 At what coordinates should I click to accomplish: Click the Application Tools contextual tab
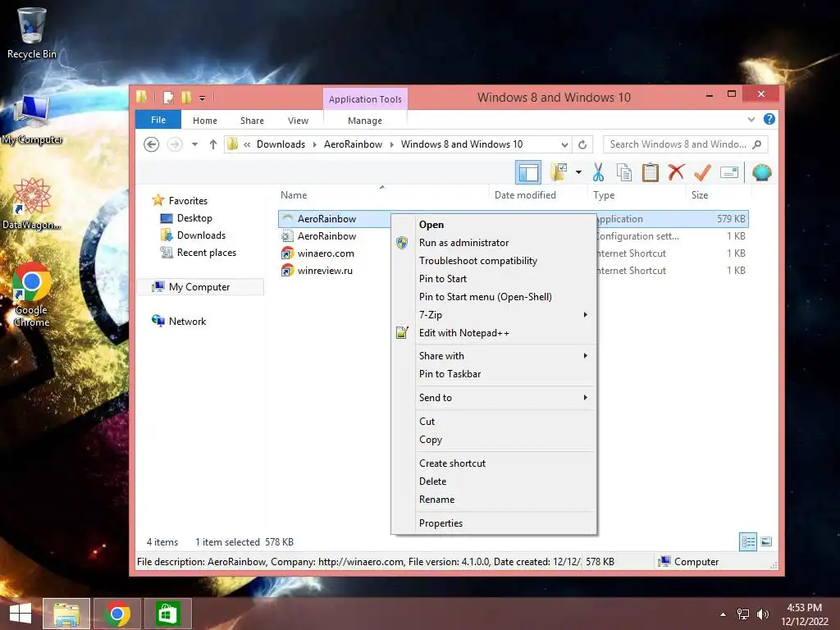click(365, 99)
